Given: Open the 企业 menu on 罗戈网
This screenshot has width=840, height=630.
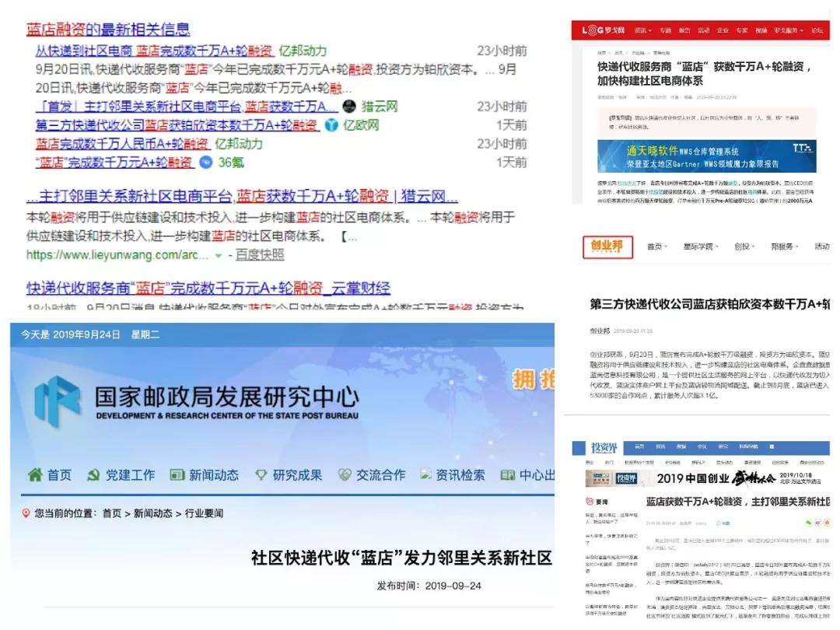Looking at the screenshot, I should 723,30.
